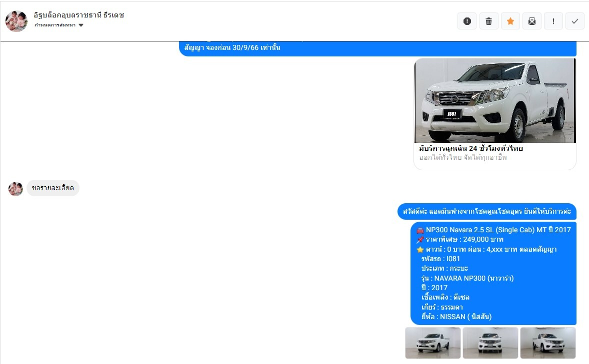
Task: Click the red car emoji in message
Action: [420, 230]
